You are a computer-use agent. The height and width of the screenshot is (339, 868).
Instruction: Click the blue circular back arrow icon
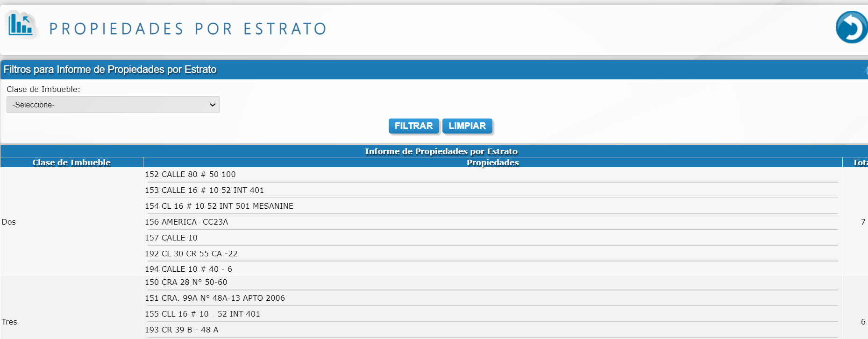[852, 28]
